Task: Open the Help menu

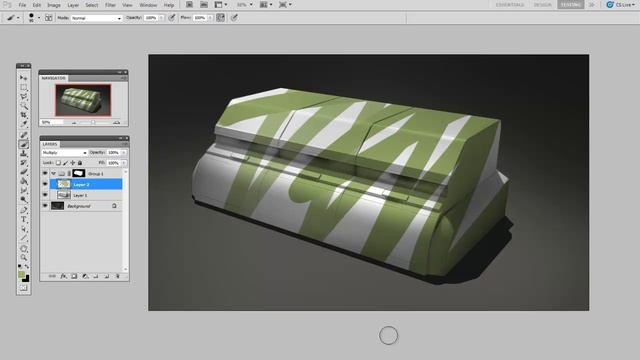Action: tap(169, 5)
